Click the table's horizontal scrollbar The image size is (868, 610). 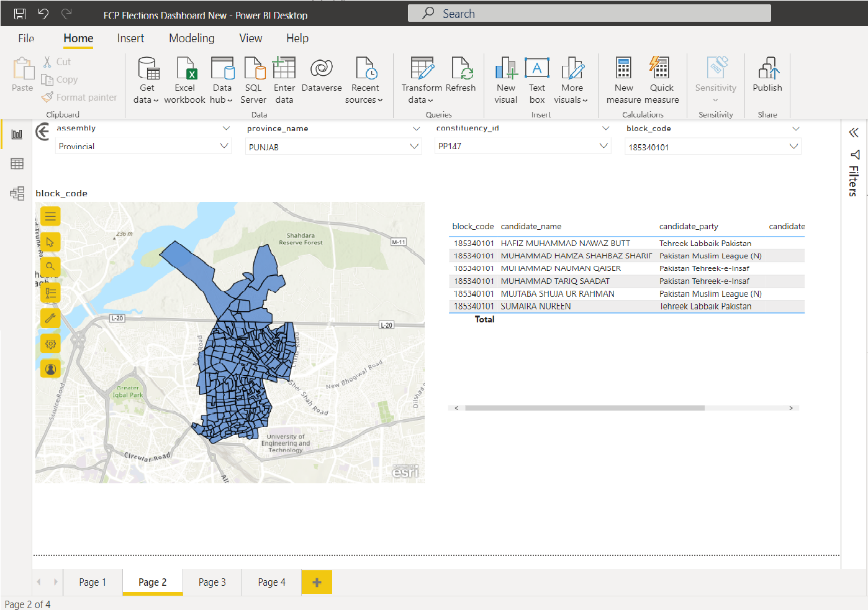[x=584, y=408]
